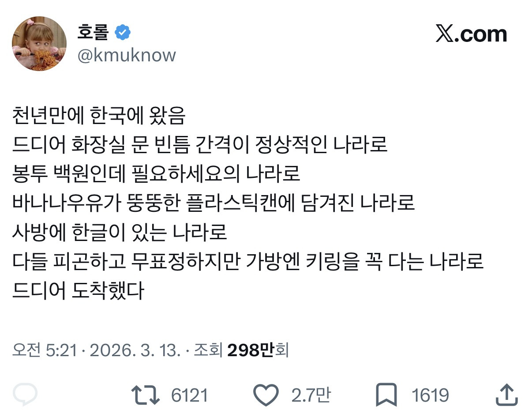The image size is (532, 414).
Task: Visit the @kmuknow handle link
Action: tap(127, 55)
